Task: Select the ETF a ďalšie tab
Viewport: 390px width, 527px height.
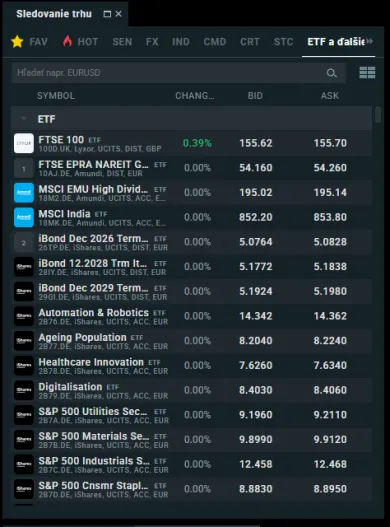Action: tap(336, 42)
